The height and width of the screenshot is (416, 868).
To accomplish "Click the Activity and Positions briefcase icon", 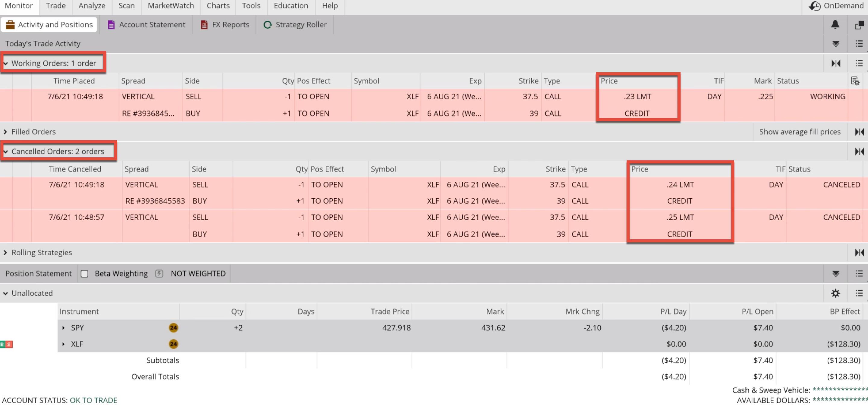I will 10,25.
